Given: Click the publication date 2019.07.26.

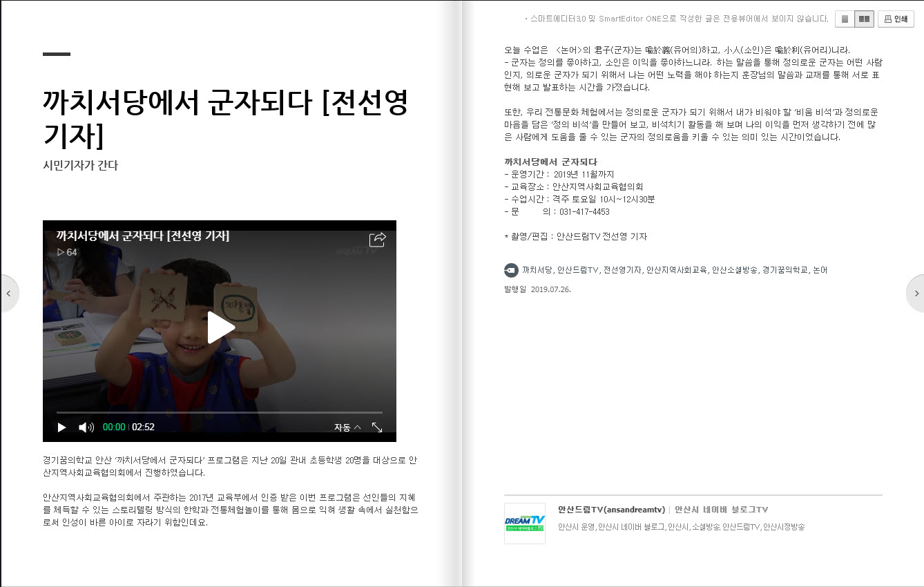Looking at the screenshot, I should tap(550, 289).
